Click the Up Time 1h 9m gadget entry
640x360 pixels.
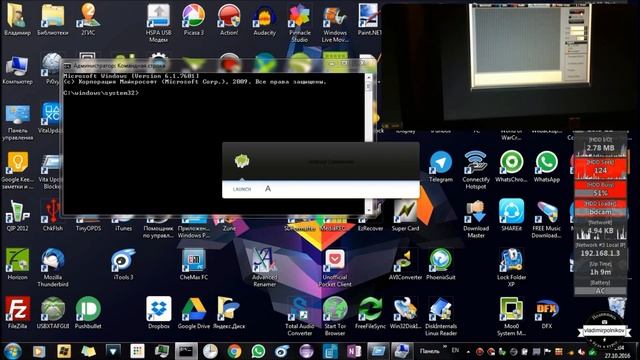pyautogui.click(x=600, y=268)
